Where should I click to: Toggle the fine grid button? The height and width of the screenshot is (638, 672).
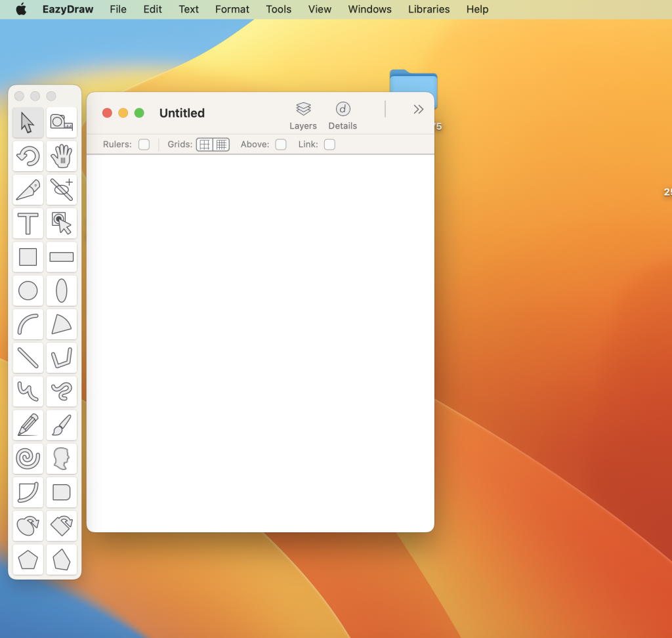221,144
